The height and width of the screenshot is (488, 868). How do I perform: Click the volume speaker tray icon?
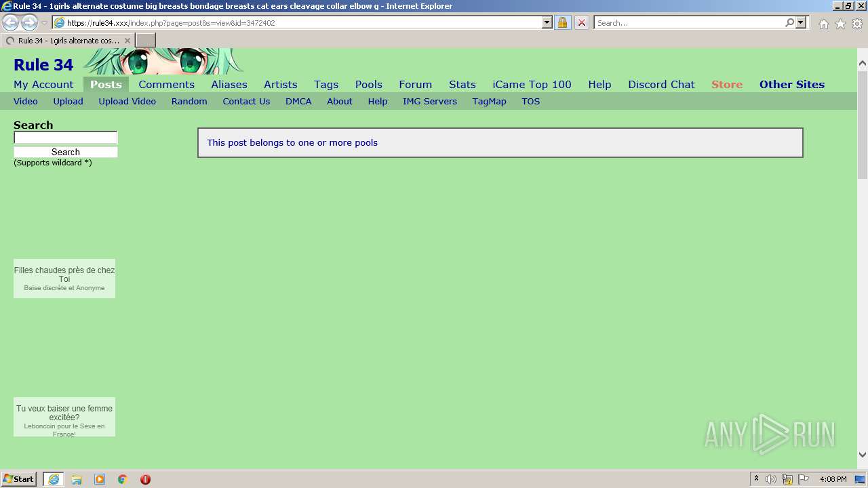click(771, 479)
